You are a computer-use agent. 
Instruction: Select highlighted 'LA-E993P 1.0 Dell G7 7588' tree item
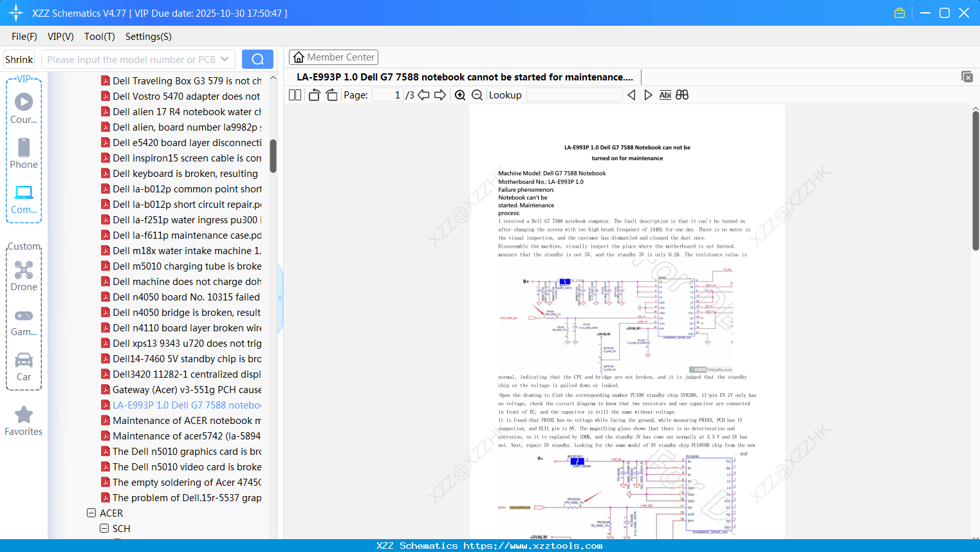(x=181, y=405)
